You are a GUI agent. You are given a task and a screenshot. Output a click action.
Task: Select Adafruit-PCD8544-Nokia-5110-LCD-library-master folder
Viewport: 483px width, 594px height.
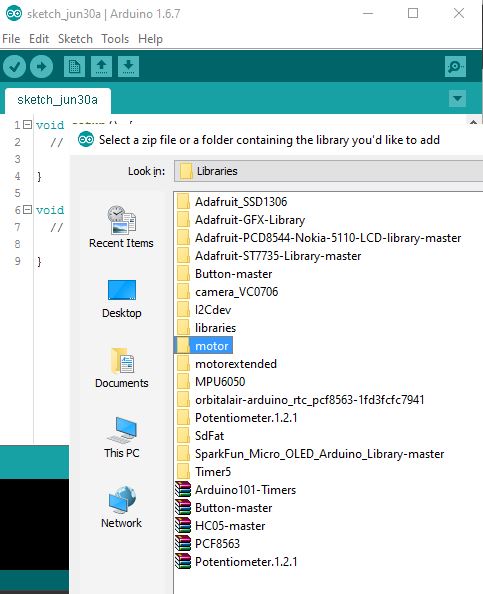(x=319, y=238)
